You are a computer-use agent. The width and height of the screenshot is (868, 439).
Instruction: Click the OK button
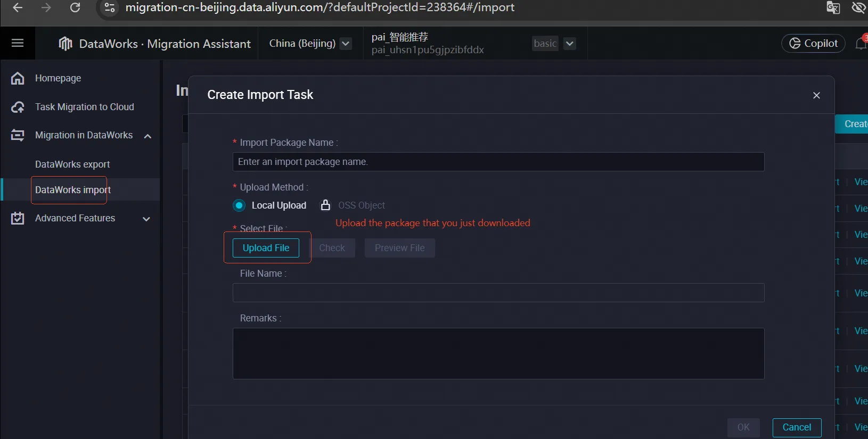coord(743,427)
